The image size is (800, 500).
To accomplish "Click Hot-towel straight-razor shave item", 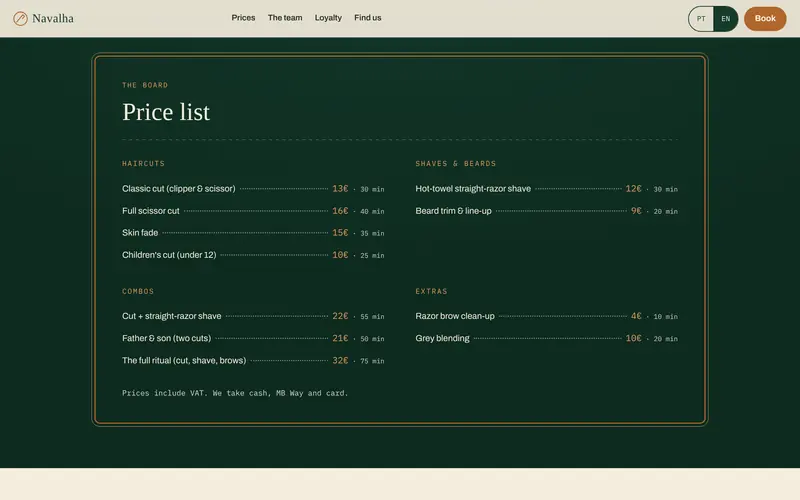I will 473,189.
